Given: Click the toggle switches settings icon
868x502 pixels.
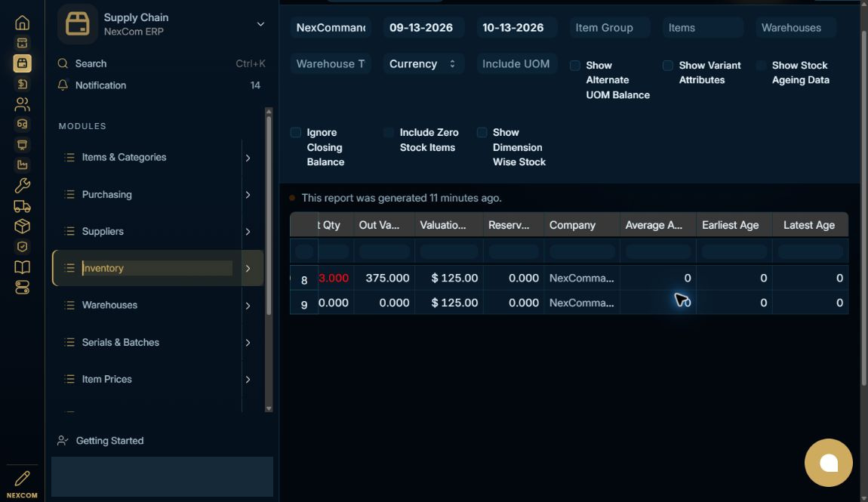Looking at the screenshot, I should (22, 288).
